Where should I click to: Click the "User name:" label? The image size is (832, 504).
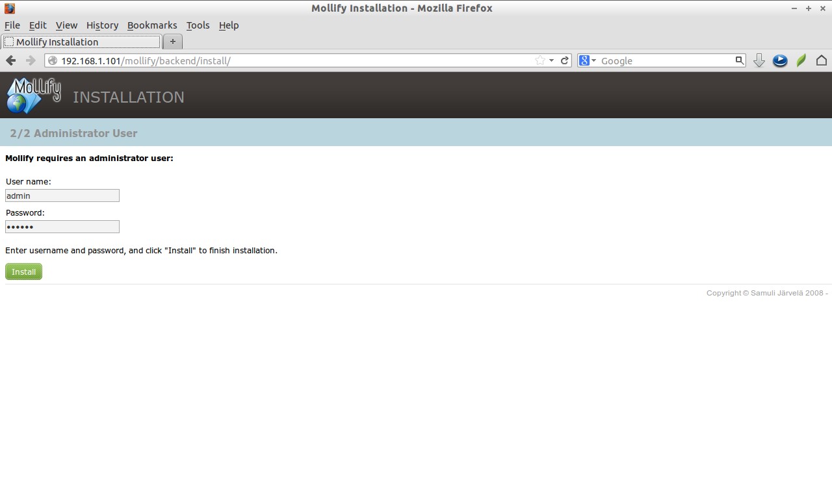(28, 182)
